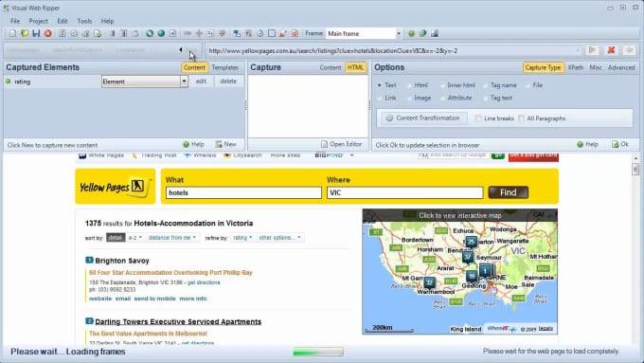The width and height of the screenshot is (644, 363).
Task: Switch to the Templates tab
Action: 225,67
